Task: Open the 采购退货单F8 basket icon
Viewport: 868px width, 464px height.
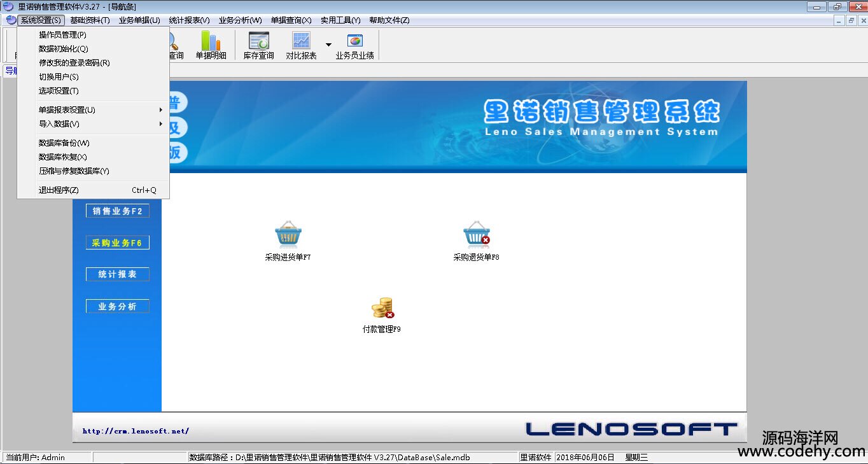Action: (476, 236)
